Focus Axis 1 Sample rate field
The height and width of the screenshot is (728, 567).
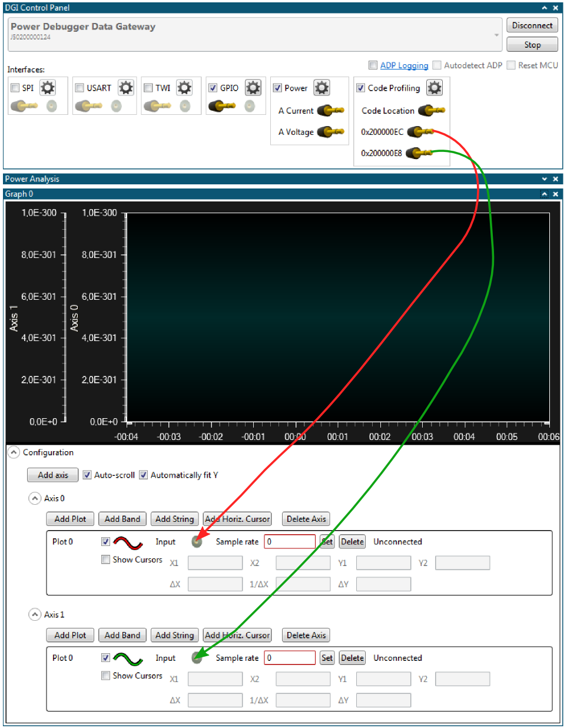click(290, 657)
